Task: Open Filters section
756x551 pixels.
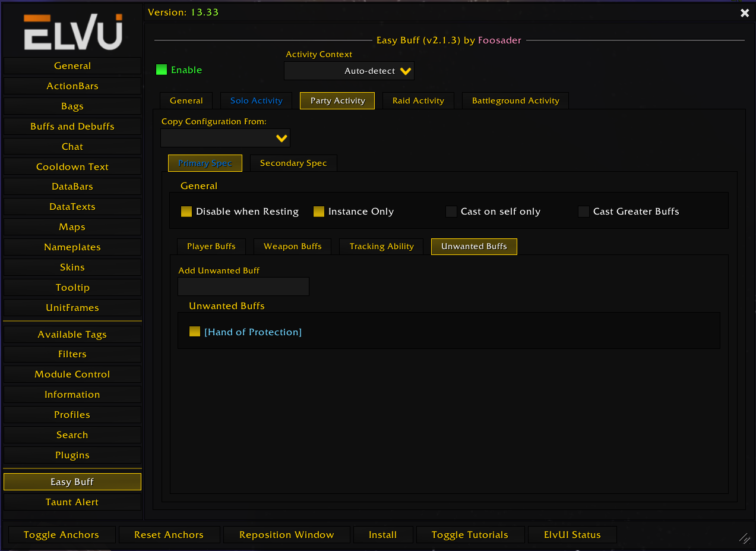Action: [x=72, y=354]
